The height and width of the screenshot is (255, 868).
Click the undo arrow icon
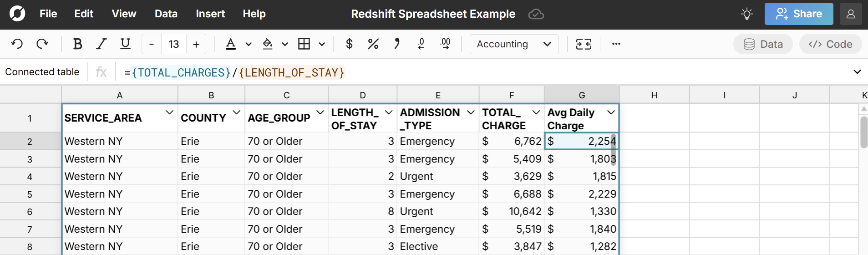[17, 44]
